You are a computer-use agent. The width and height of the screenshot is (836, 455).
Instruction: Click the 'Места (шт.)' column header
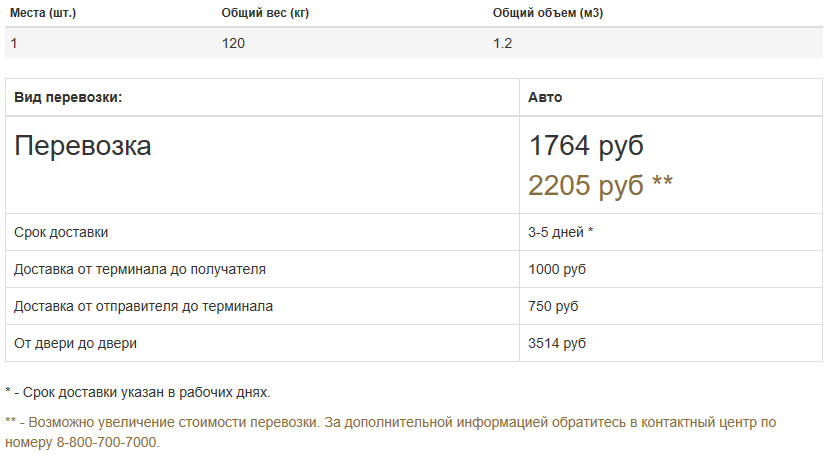(x=43, y=13)
